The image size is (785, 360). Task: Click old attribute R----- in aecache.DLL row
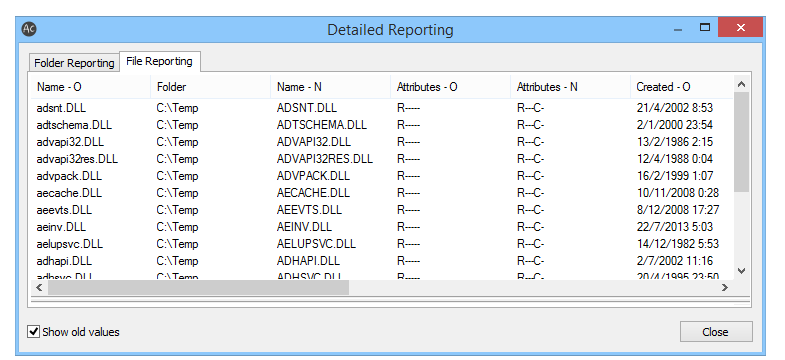pyautogui.click(x=408, y=193)
